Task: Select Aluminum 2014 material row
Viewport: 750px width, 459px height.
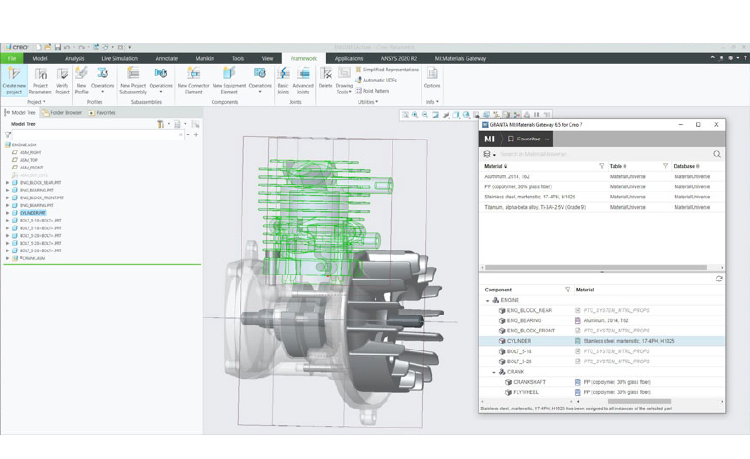Action: [x=602, y=176]
